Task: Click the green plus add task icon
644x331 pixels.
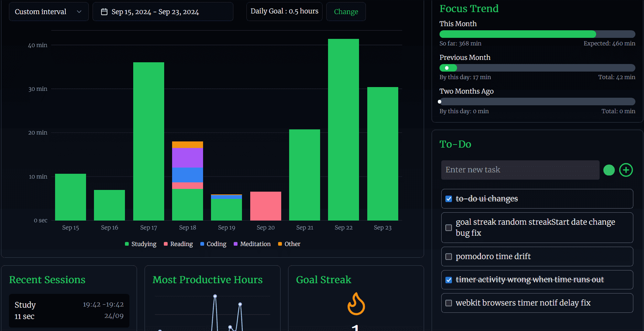Action: coord(626,170)
